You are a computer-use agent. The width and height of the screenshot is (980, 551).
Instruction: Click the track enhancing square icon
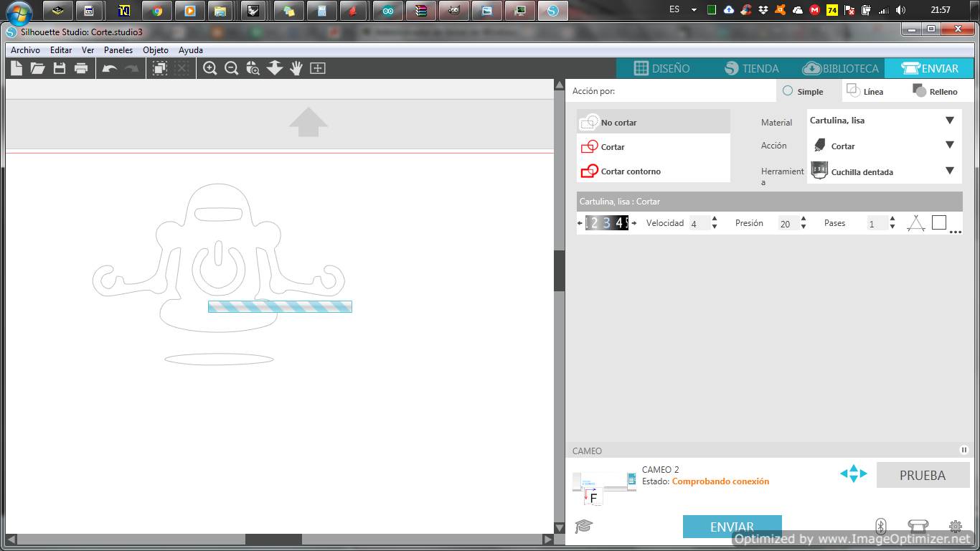939,222
